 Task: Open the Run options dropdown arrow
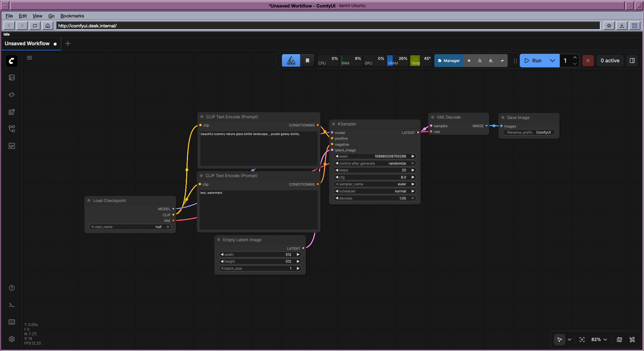click(553, 61)
